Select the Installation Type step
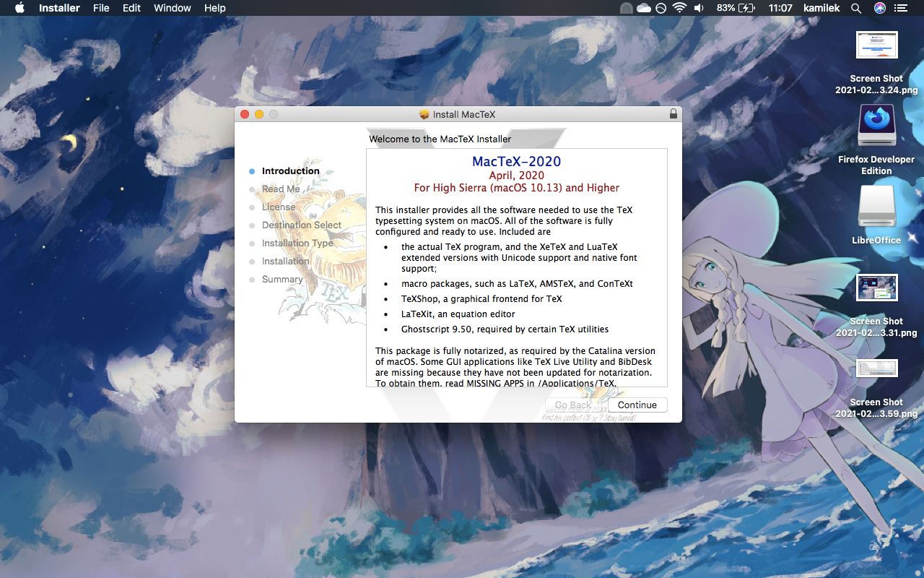Image resolution: width=924 pixels, height=578 pixels. pos(297,243)
